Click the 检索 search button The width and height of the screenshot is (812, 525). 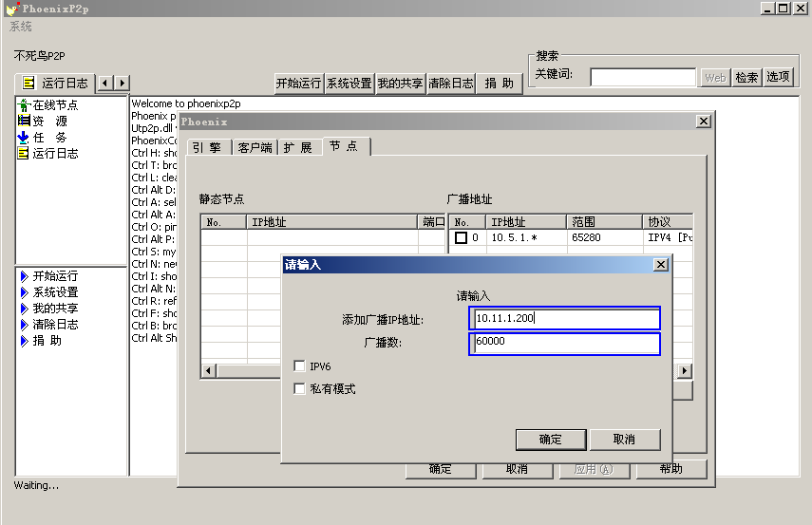point(746,78)
